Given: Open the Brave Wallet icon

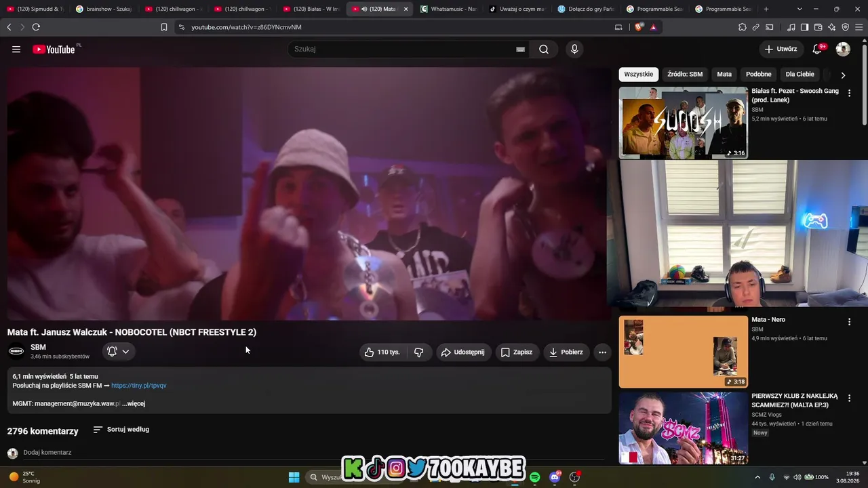Looking at the screenshot, I should pos(818,27).
